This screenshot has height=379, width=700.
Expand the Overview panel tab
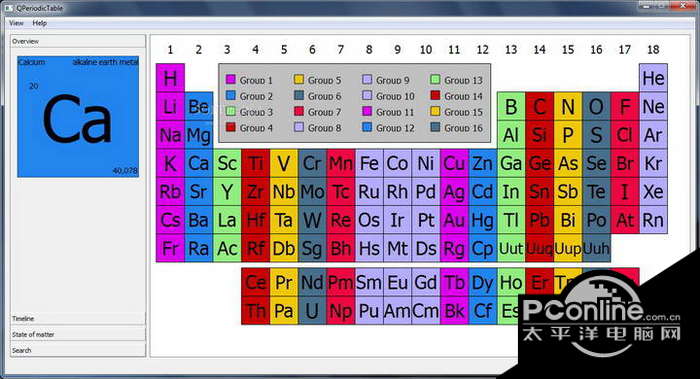coord(78,41)
